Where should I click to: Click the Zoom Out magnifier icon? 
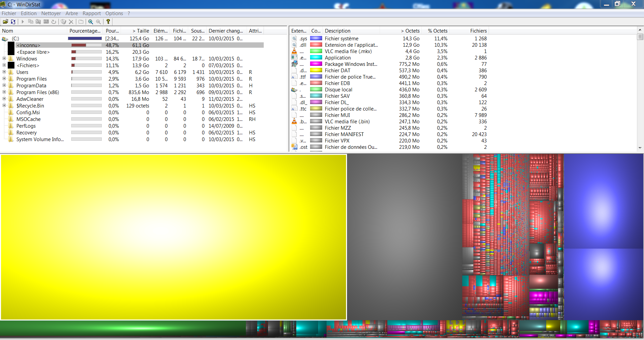98,22
